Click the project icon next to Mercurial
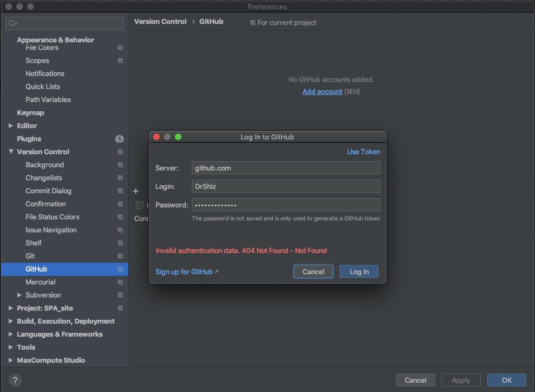 (x=120, y=282)
